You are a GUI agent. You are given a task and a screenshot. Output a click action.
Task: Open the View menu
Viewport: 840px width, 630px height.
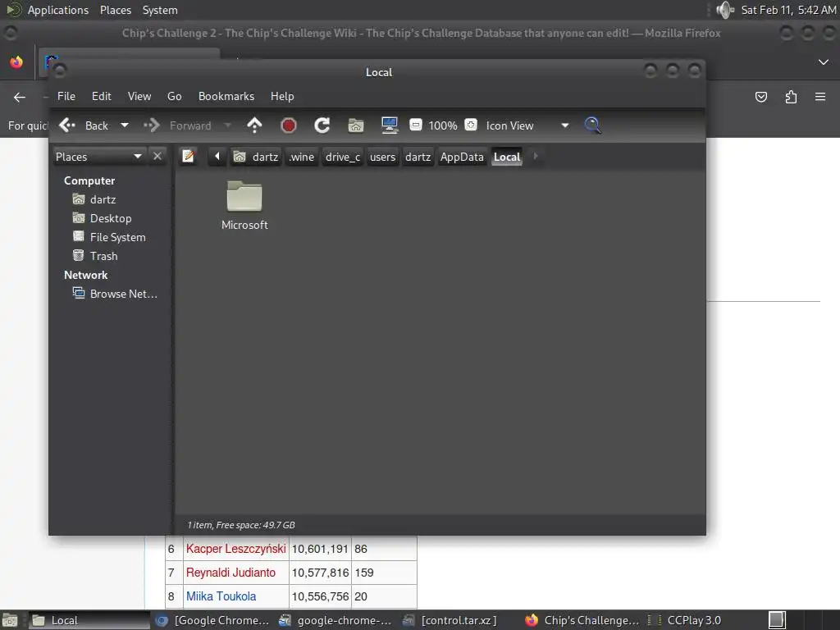pyautogui.click(x=139, y=97)
